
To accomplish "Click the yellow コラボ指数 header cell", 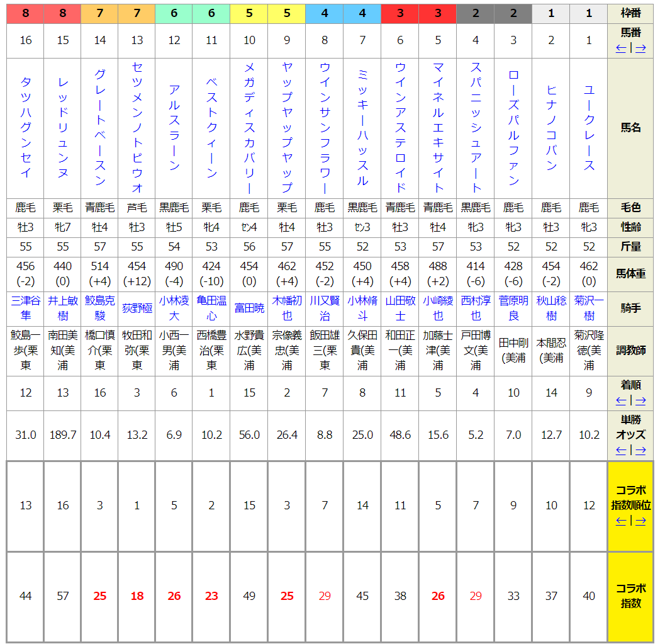I will click(630, 596).
